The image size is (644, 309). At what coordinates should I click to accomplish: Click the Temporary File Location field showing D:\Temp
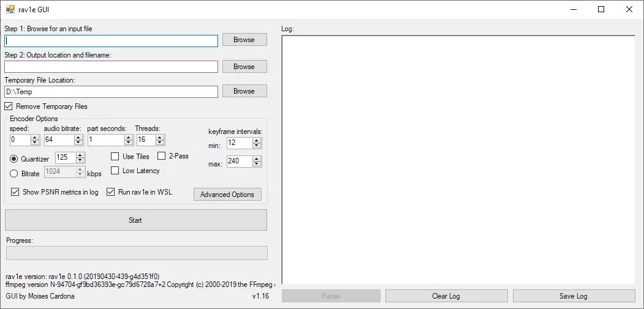112,92
